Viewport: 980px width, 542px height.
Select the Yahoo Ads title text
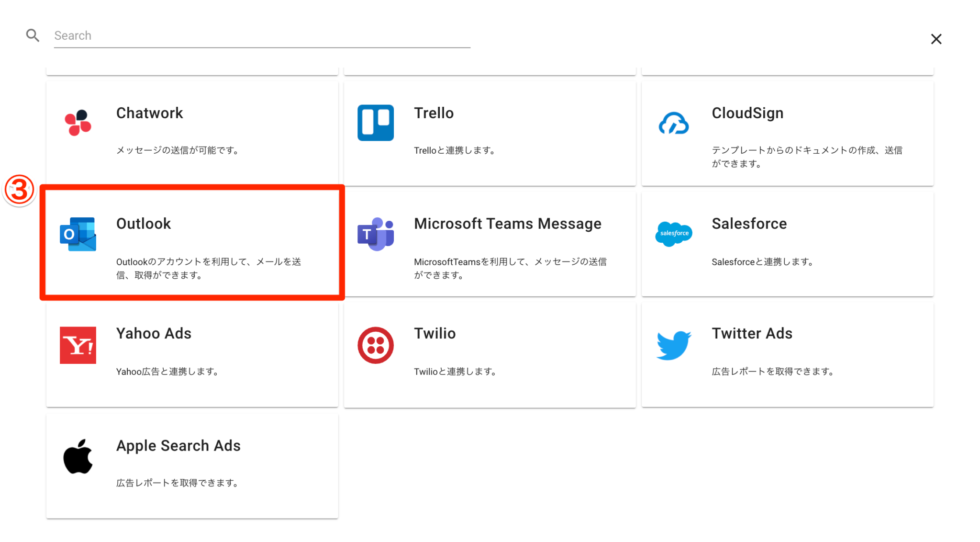[154, 333]
